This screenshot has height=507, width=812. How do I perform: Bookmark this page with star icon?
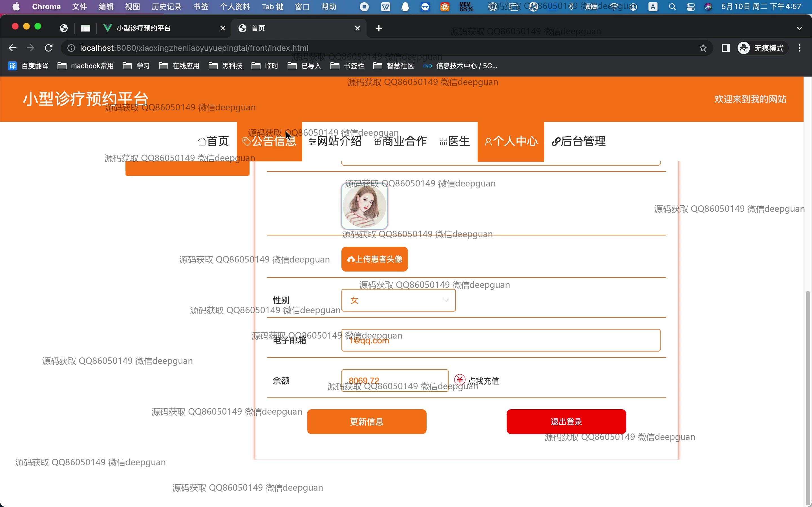(x=703, y=48)
